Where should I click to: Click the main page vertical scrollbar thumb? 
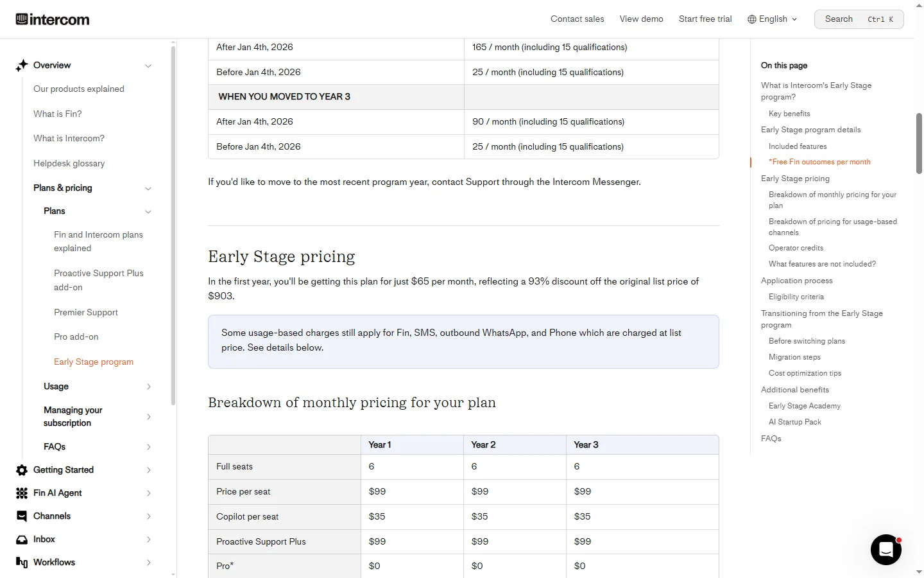pyautogui.click(x=919, y=143)
